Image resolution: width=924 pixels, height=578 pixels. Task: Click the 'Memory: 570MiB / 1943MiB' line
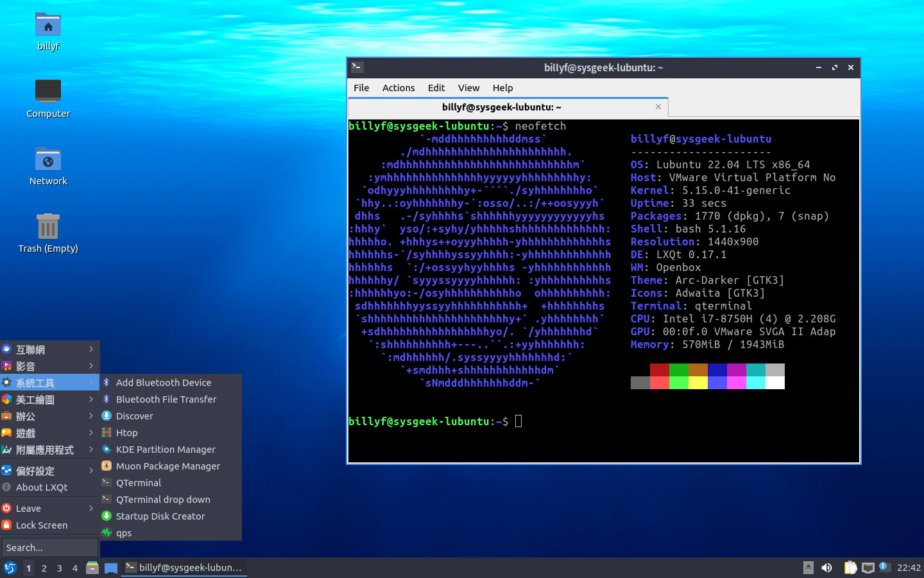coord(707,344)
